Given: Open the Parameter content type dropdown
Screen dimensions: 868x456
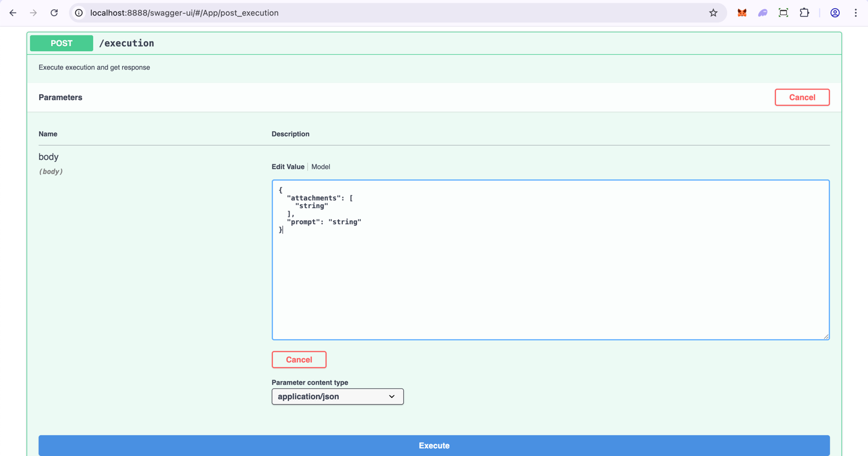Looking at the screenshot, I should coord(337,397).
